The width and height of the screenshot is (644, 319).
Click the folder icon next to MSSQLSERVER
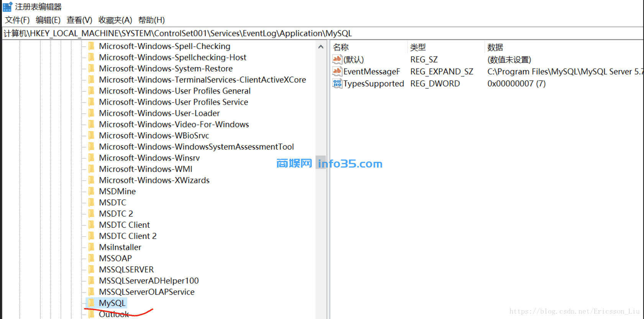point(91,270)
